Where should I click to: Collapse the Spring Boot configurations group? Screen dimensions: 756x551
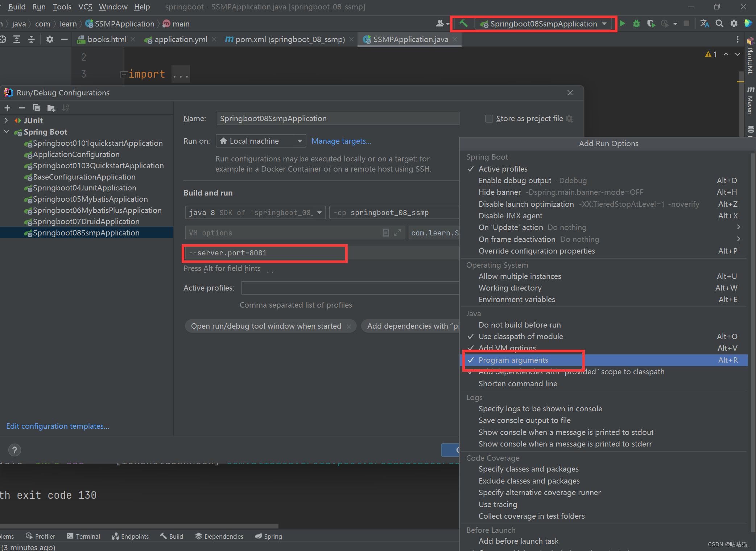click(x=6, y=132)
